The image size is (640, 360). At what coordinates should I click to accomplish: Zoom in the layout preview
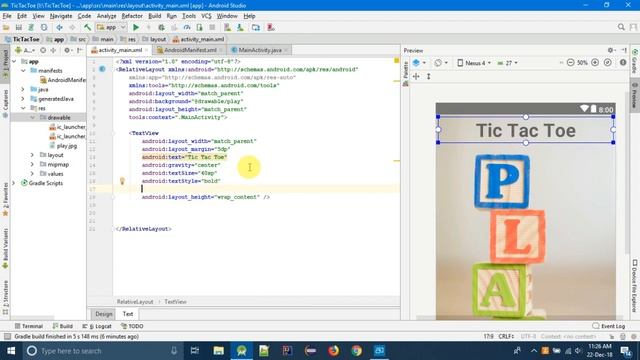[x=595, y=62]
